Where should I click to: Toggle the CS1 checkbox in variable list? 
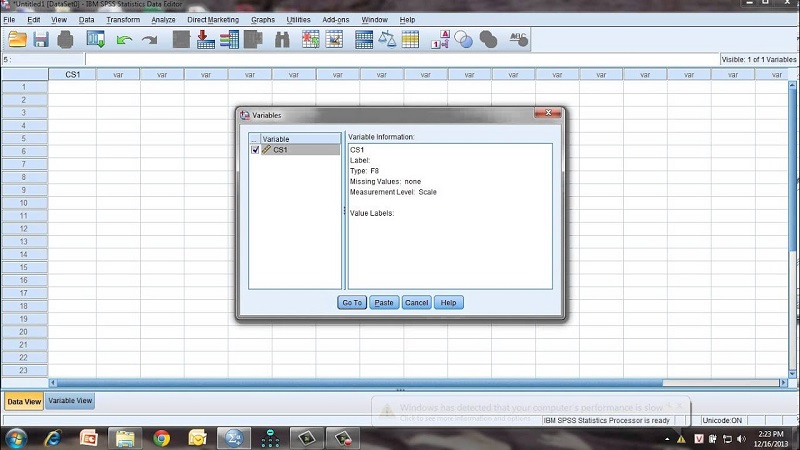255,150
